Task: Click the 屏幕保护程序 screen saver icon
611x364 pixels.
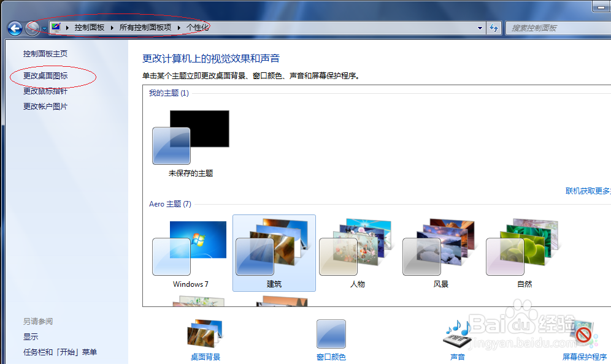Action: click(x=583, y=334)
